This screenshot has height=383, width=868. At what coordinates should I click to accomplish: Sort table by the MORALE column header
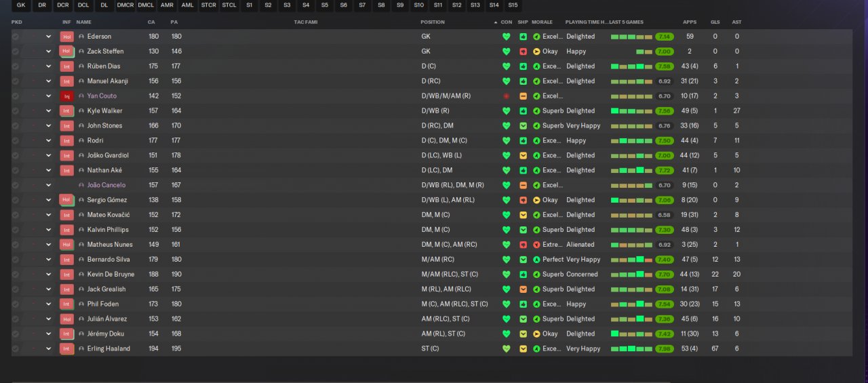[542, 22]
